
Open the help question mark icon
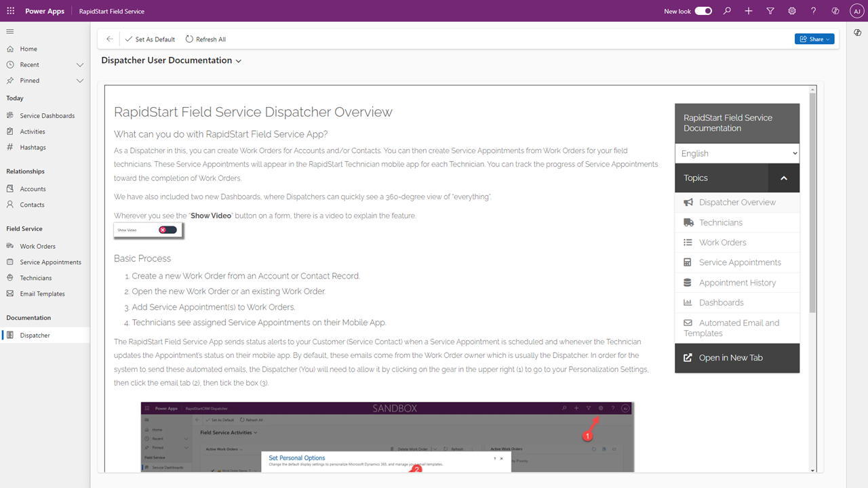(814, 11)
